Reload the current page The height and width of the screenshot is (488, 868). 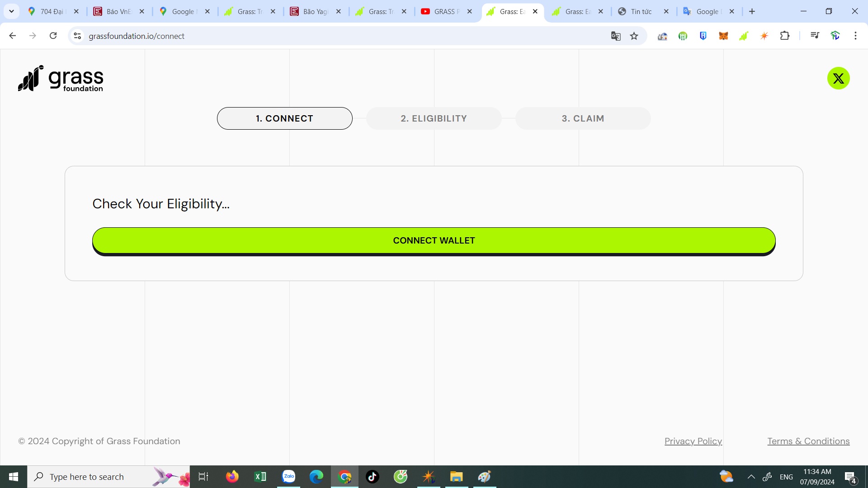coord(53,36)
